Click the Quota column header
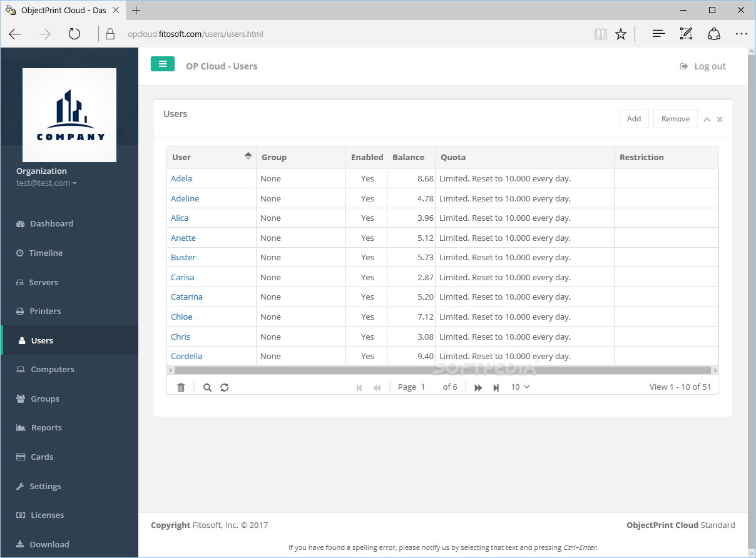The width and height of the screenshot is (756, 558). tap(524, 157)
